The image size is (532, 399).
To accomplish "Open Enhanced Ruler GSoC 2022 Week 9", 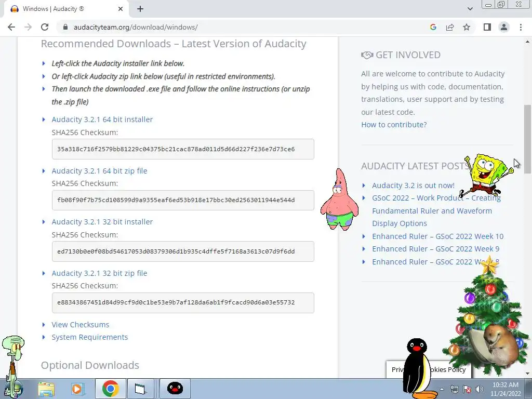I will pos(436,249).
